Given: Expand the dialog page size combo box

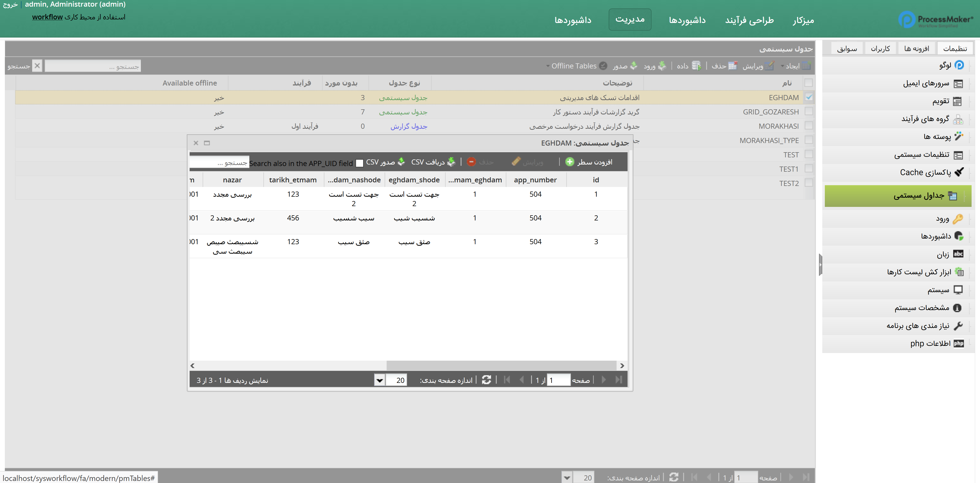Looking at the screenshot, I should [379, 380].
